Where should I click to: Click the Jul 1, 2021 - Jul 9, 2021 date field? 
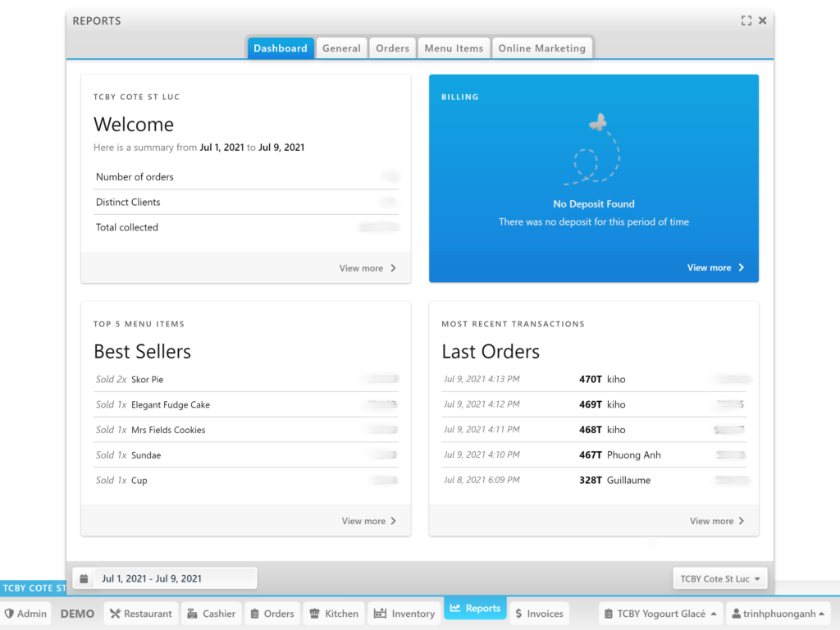(175, 578)
